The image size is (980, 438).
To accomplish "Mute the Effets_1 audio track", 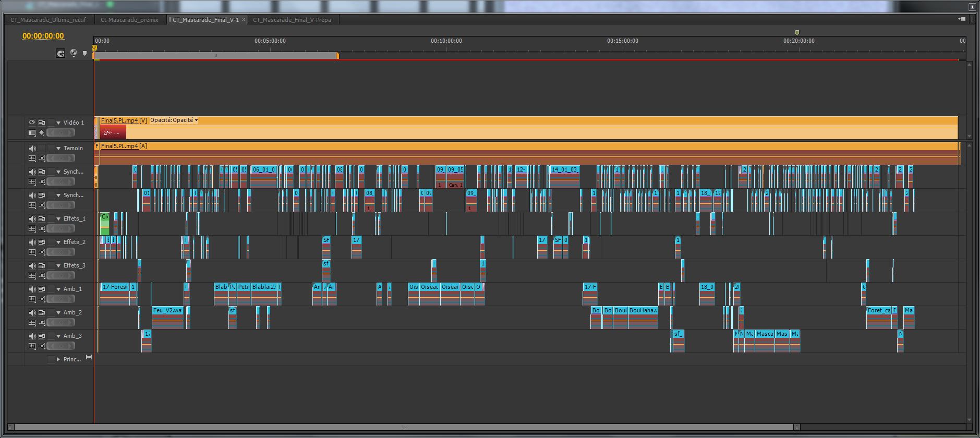I will (x=32, y=218).
